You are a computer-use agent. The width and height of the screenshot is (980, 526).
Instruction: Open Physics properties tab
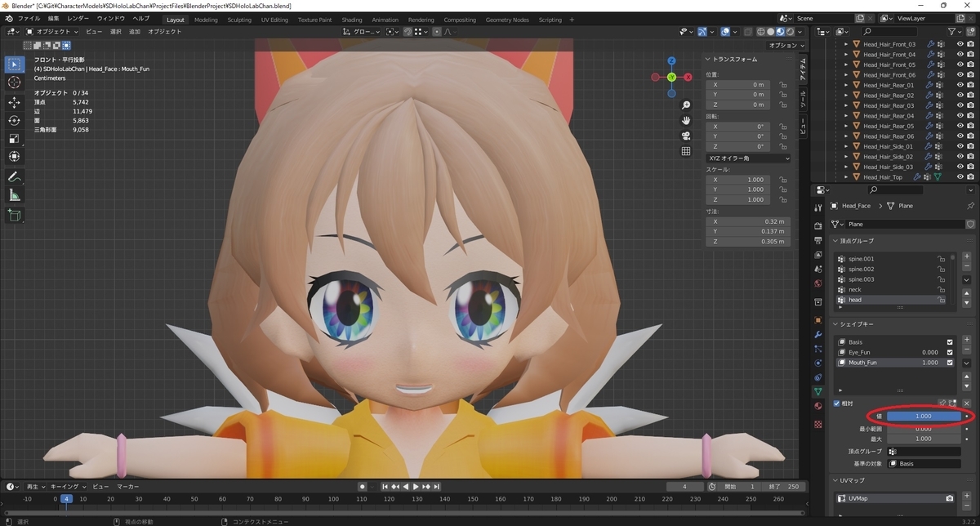point(818,363)
